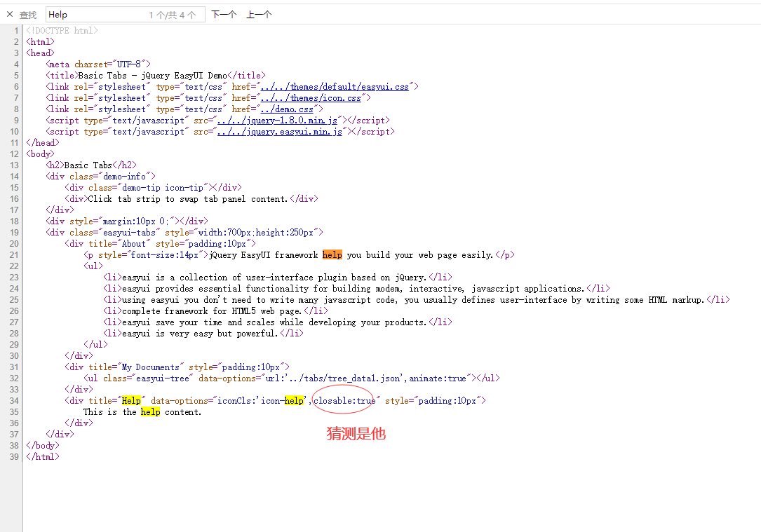Click the closable:true option text
Screen dimensions: 761x532
point(344,400)
